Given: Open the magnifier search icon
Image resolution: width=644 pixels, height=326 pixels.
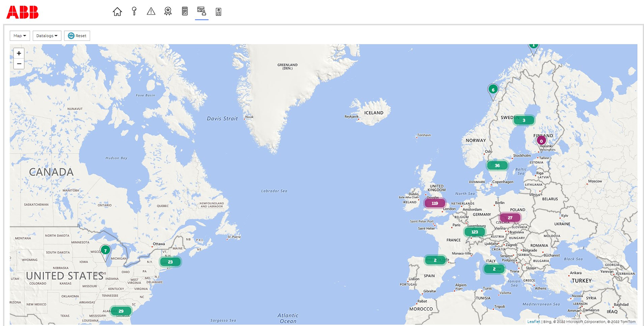Looking at the screenshot, I should (x=134, y=12).
